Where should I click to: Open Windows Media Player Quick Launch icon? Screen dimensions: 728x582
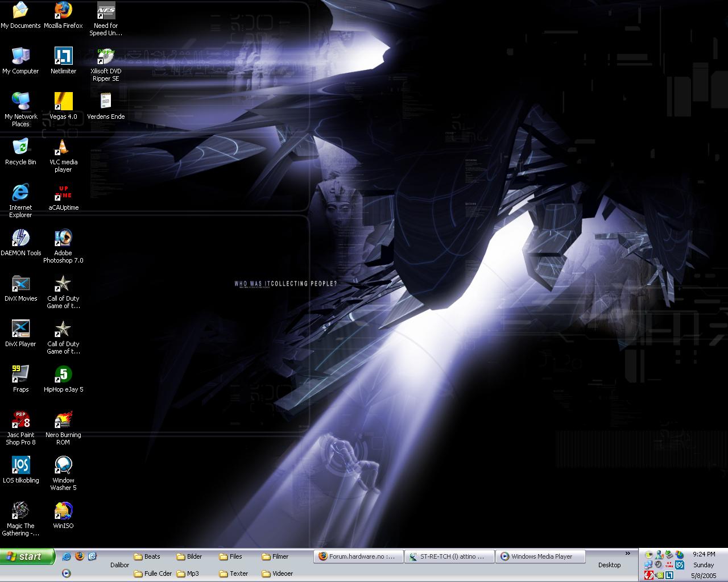pyautogui.click(x=67, y=573)
